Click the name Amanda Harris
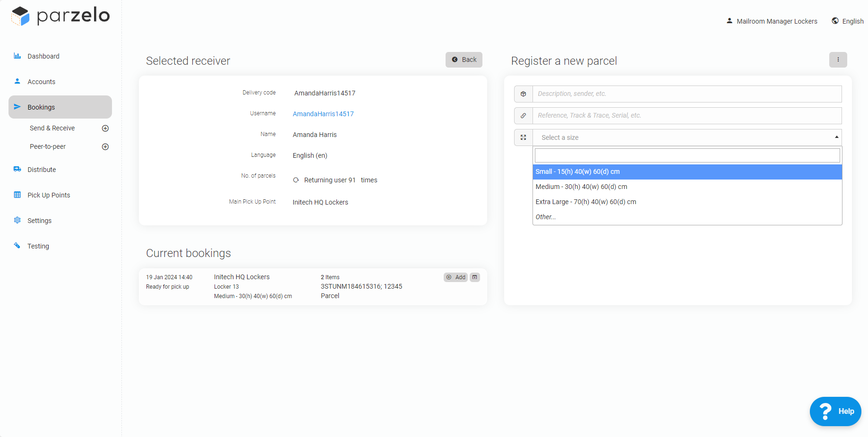Viewport: 868px width, 437px height. 315,135
